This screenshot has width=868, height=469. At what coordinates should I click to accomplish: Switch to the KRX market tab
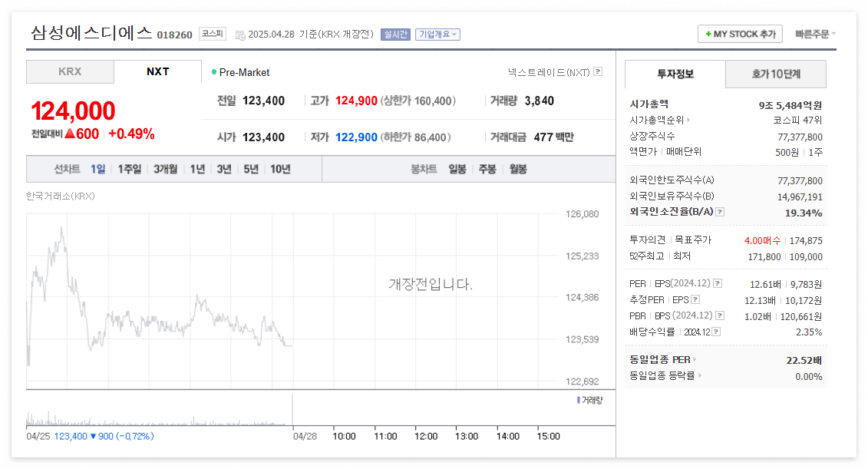(69, 71)
